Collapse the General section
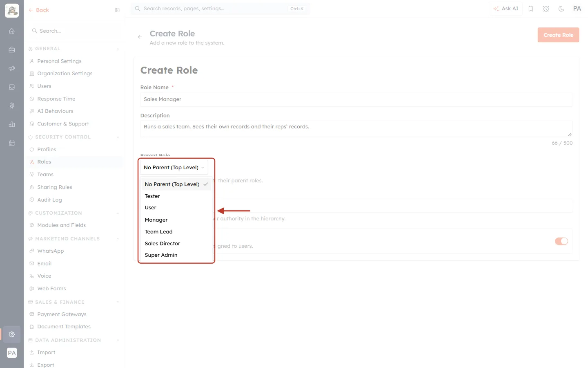588x368 pixels. (118, 49)
